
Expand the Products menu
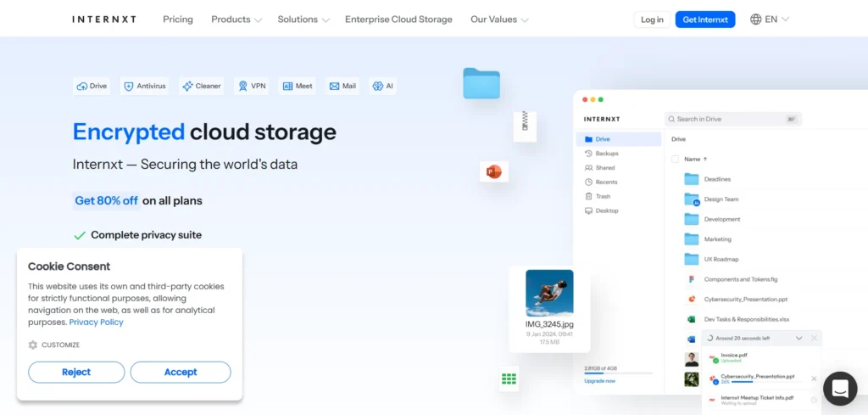point(236,20)
